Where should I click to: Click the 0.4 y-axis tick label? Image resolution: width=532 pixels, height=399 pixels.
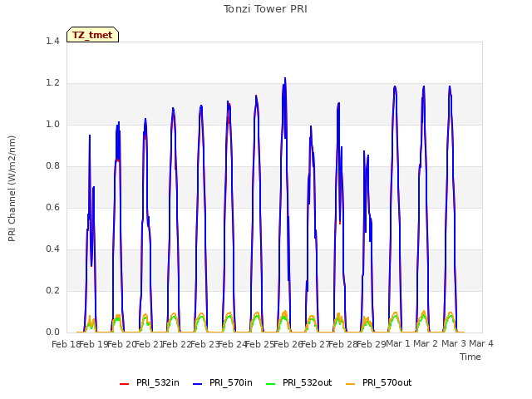click(52, 249)
